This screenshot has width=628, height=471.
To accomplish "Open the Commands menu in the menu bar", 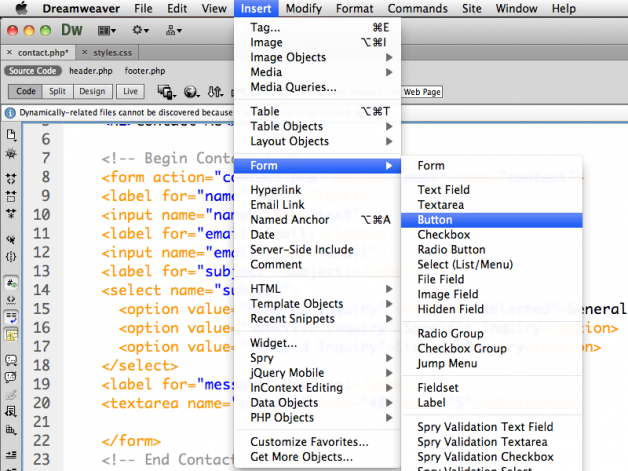I will click(x=417, y=8).
